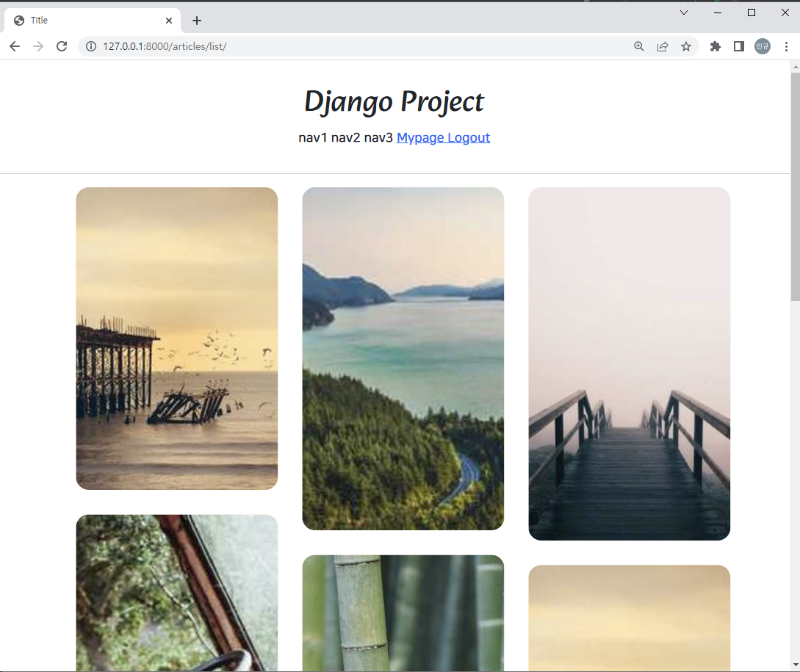Close the Title tab
The height and width of the screenshot is (672, 800).
[169, 21]
